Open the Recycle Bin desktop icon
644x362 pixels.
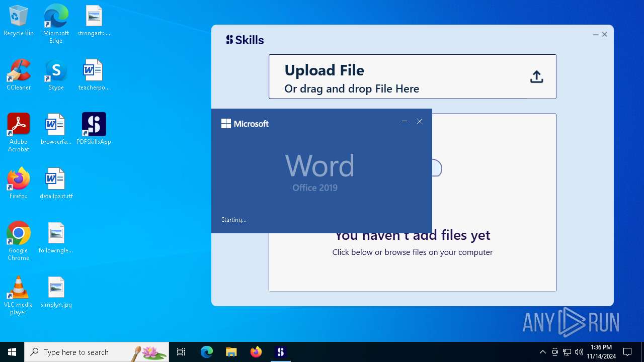(19, 21)
